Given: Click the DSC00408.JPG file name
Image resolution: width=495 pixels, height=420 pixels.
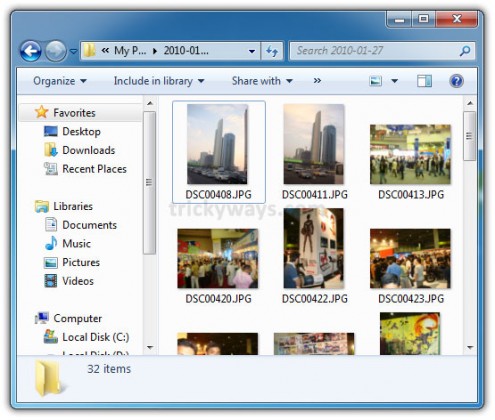Looking at the screenshot, I should (x=218, y=194).
